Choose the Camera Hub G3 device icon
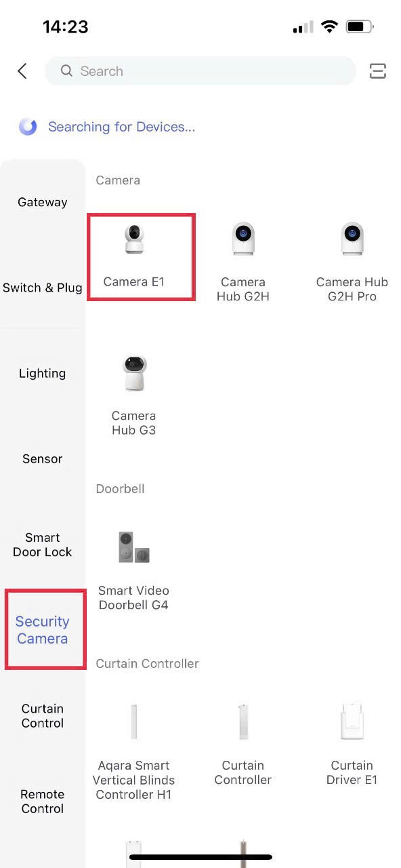 (133, 370)
